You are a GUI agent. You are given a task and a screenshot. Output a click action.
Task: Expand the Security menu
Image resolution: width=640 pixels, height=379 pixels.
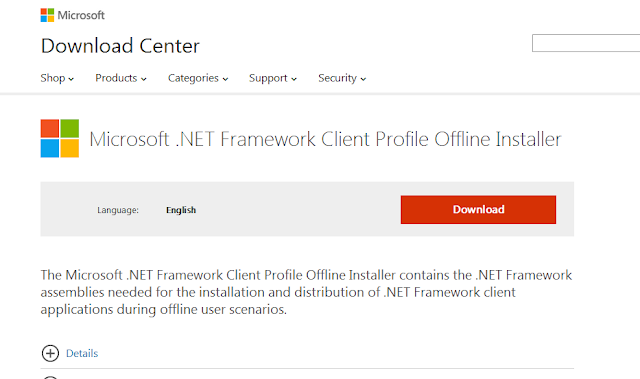[x=342, y=78]
